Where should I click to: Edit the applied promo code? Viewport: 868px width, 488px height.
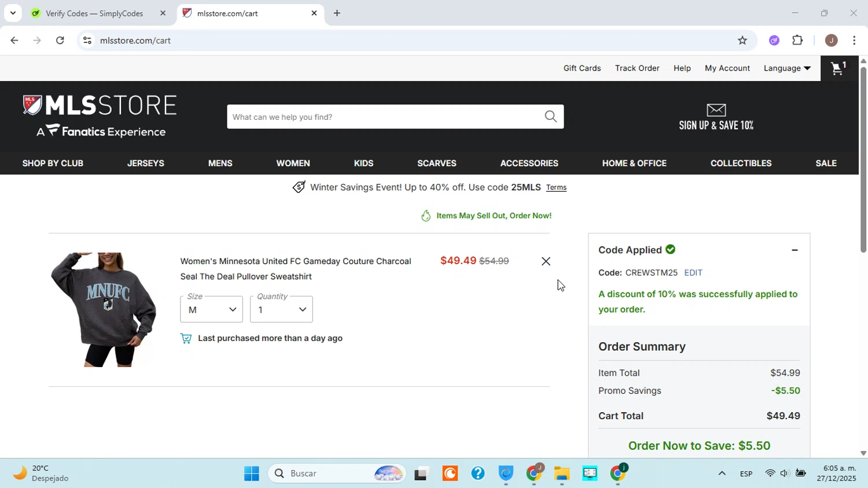pos(693,273)
